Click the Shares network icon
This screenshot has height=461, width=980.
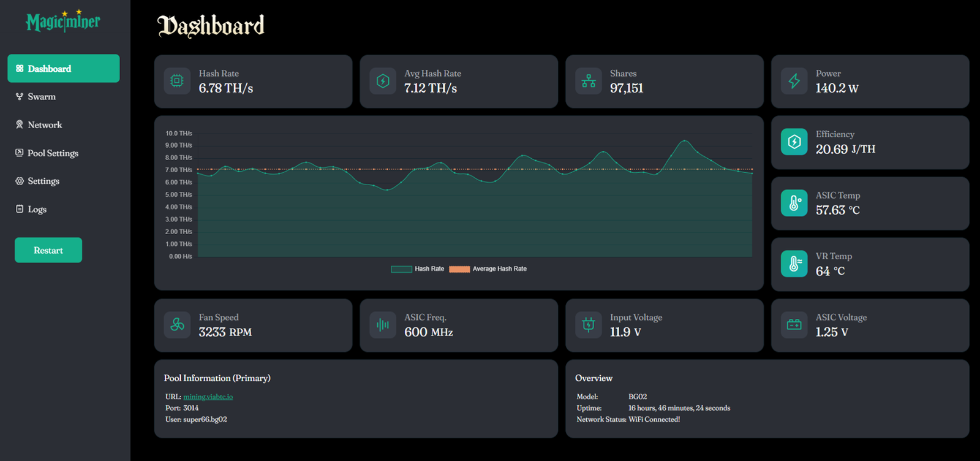tap(589, 81)
